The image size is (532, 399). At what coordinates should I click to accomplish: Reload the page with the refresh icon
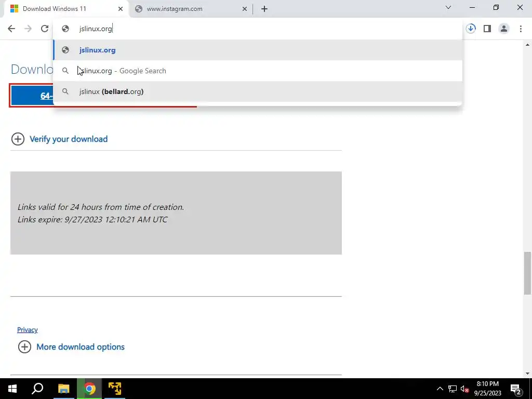[x=45, y=29]
